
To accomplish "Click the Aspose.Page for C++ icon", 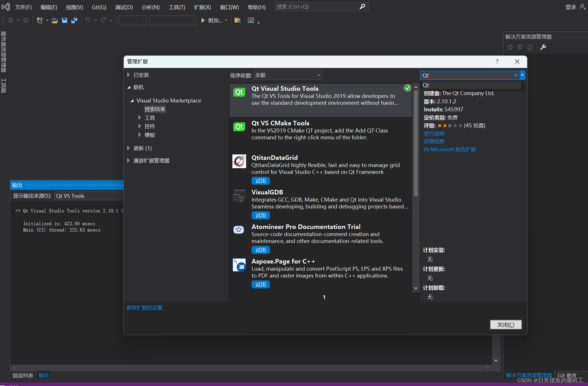I will point(239,265).
